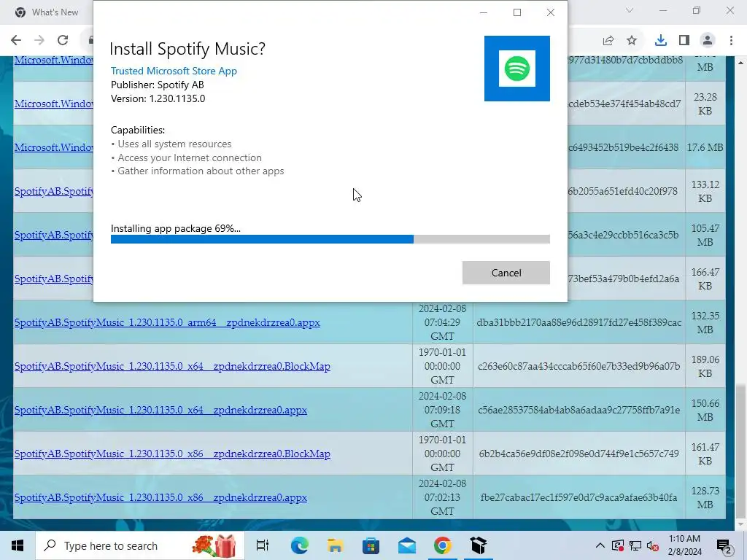Click the 2024-02-08 07:04:29 GMT date cell

tap(443, 322)
